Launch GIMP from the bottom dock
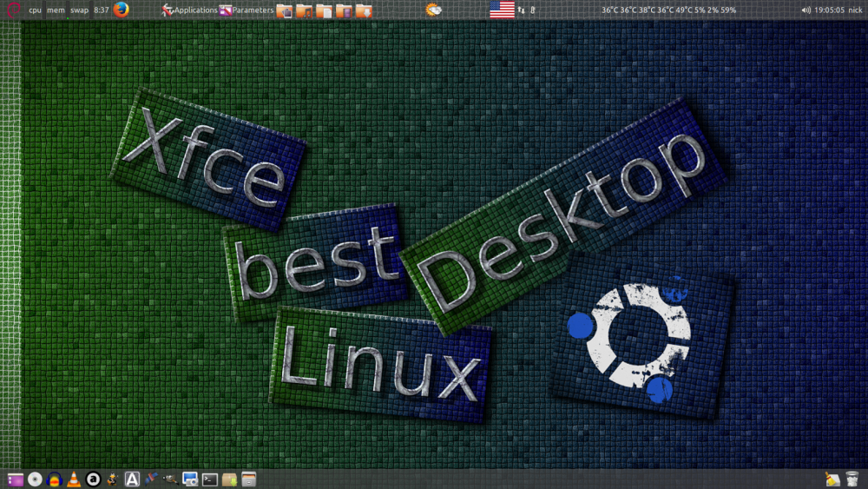Viewport: 868px width, 489px height. click(170, 479)
